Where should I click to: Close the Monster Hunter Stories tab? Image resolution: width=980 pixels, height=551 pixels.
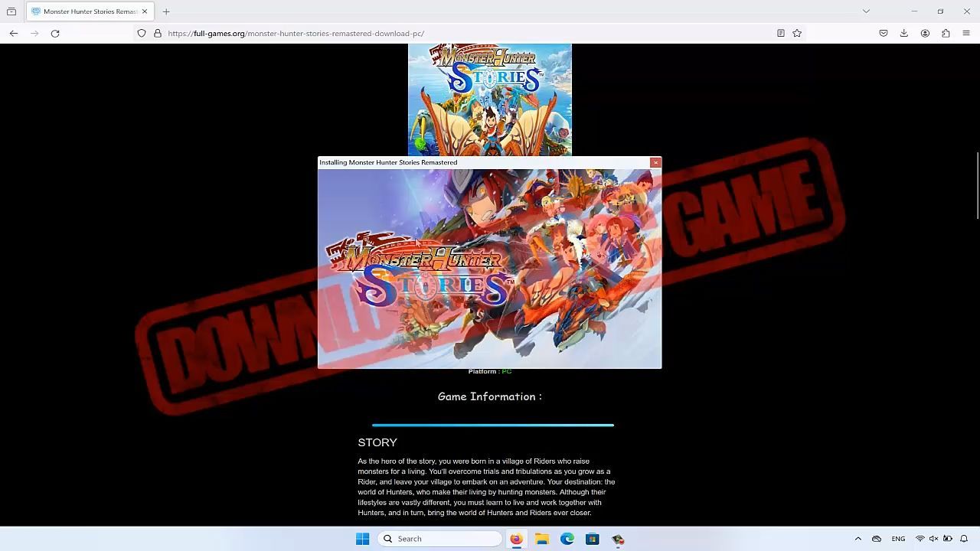[145, 11]
